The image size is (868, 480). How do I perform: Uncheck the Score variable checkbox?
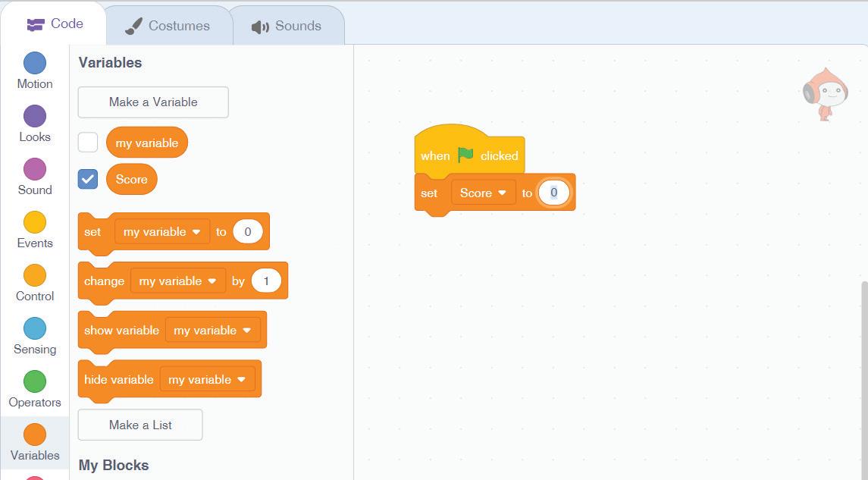88,180
